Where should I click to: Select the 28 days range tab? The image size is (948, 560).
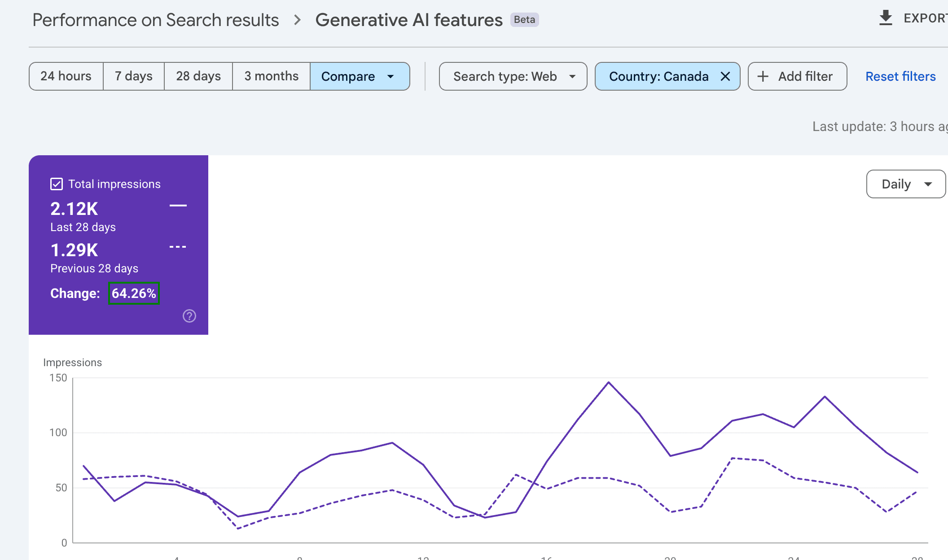[x=198, y=76]
